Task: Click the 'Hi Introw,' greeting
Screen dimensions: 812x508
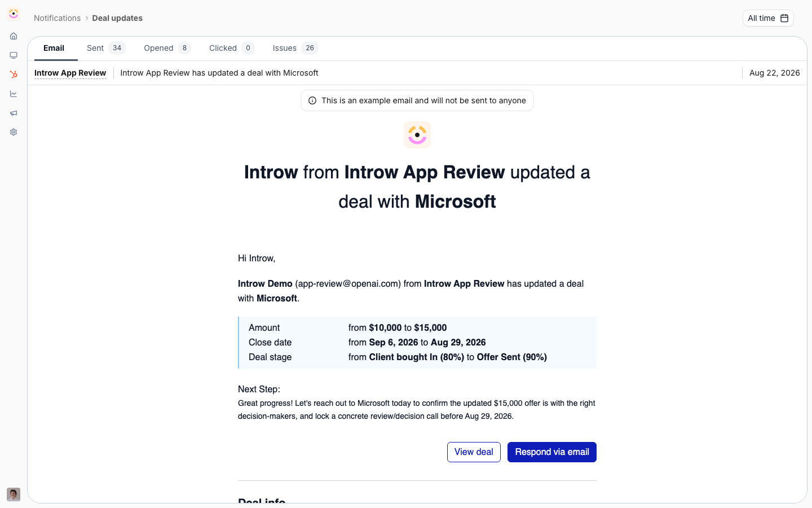Action: point(257,258)
